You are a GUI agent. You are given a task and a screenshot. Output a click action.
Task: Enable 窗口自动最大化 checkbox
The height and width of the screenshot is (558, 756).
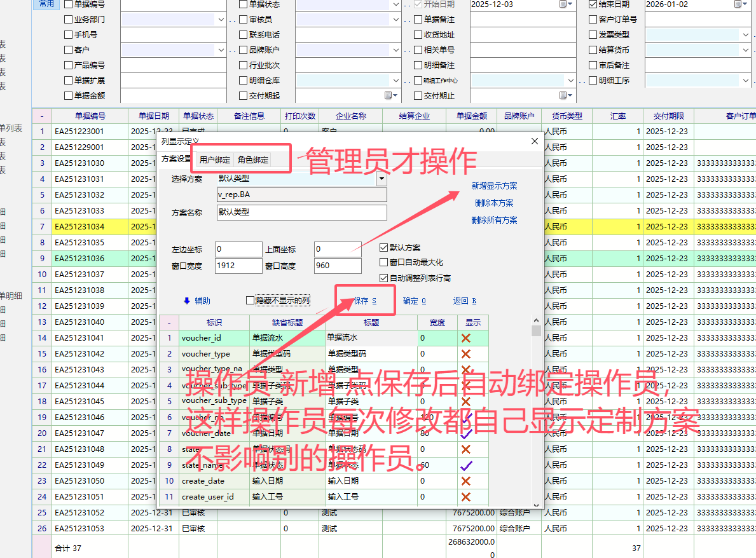point(383,262)
